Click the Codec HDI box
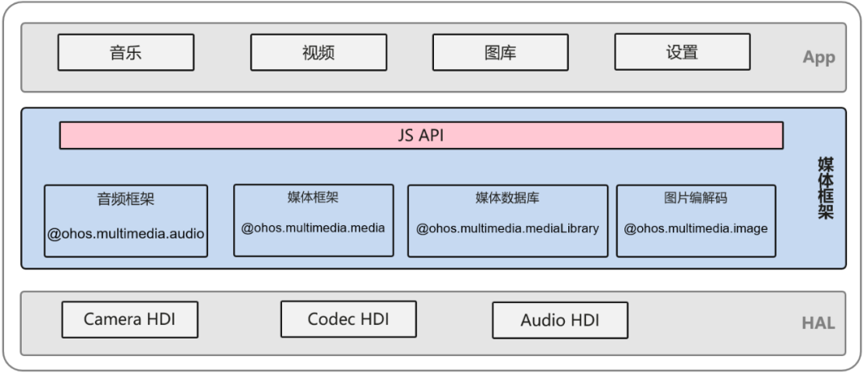This screenshot has height=373, width=868. [x=348, y=319]
